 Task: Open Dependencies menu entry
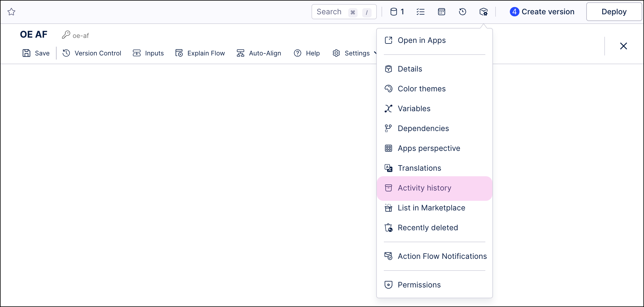tap(423, 128)
